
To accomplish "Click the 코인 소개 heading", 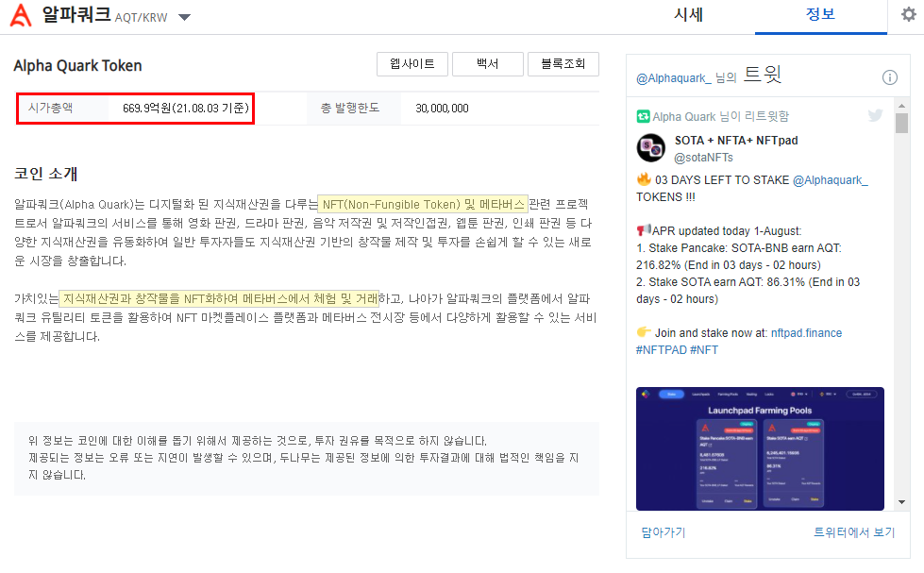I will [46, 174].
